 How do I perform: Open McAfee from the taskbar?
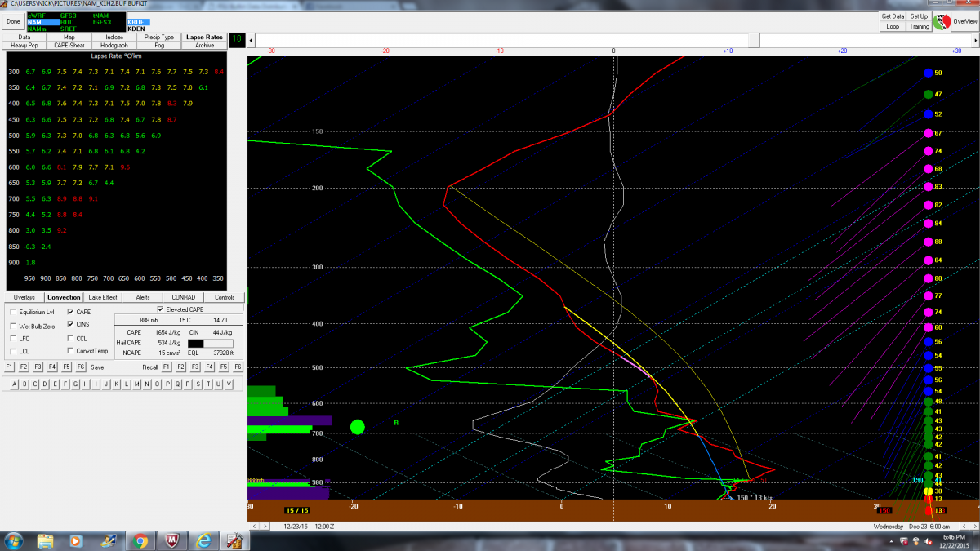172,540
